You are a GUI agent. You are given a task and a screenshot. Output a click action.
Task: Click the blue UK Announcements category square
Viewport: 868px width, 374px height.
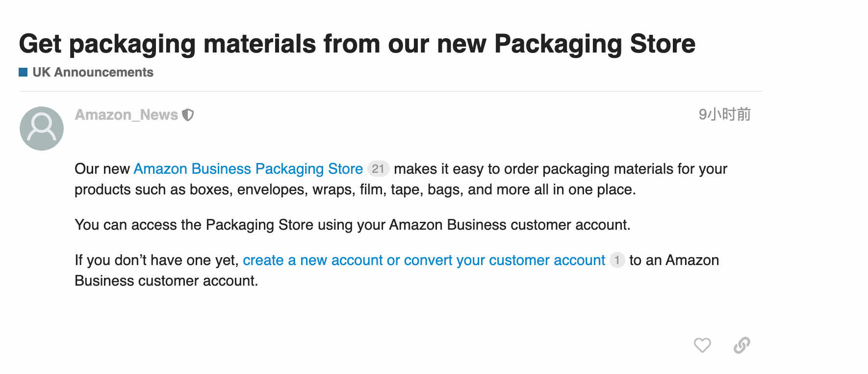coord(23,72)
